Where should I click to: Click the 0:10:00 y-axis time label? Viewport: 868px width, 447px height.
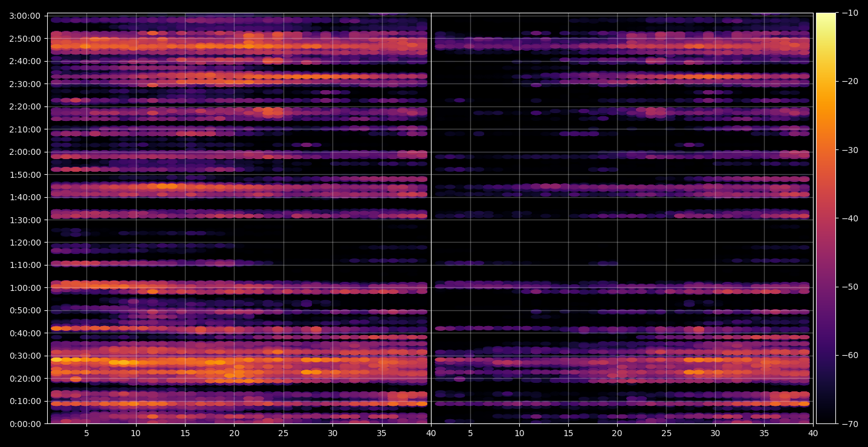pos(25,401)
